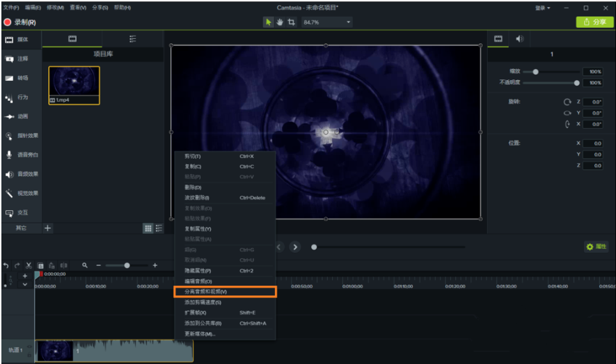Open the 修改(M) menu
The height and width of the screenshot is (364, 616).
[56, 8]
